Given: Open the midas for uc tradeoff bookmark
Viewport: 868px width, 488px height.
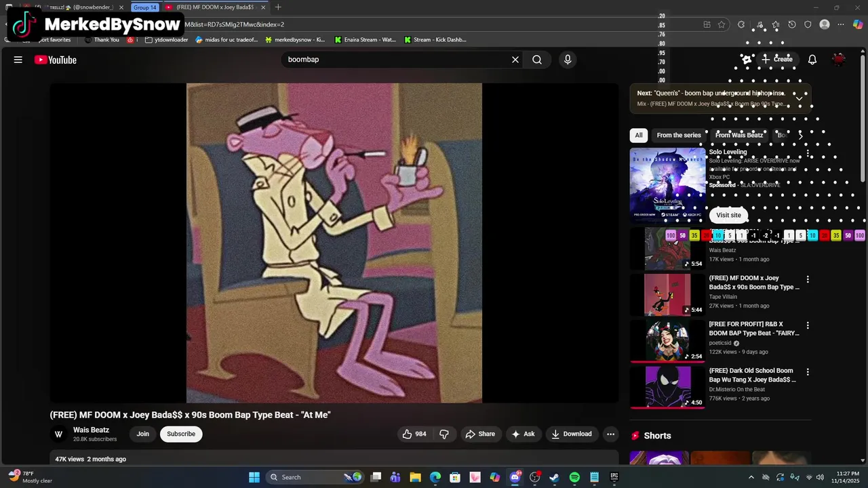Looking at the screenshot, I should (x=226, y=39).
